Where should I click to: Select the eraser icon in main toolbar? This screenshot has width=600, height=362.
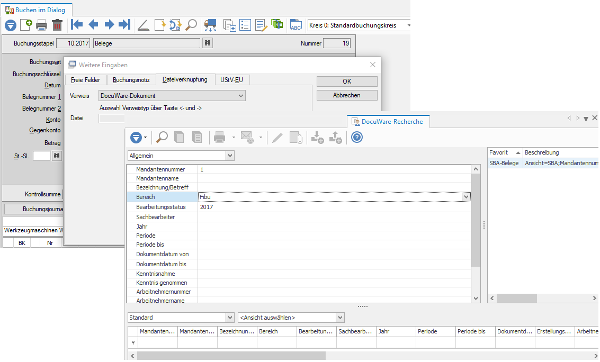(x=143, y=25)
